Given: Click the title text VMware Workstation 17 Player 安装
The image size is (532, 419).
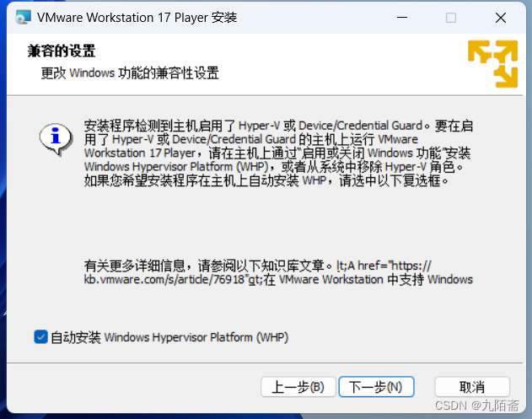Looking at the screenshot, I should [x=137, y=18].
